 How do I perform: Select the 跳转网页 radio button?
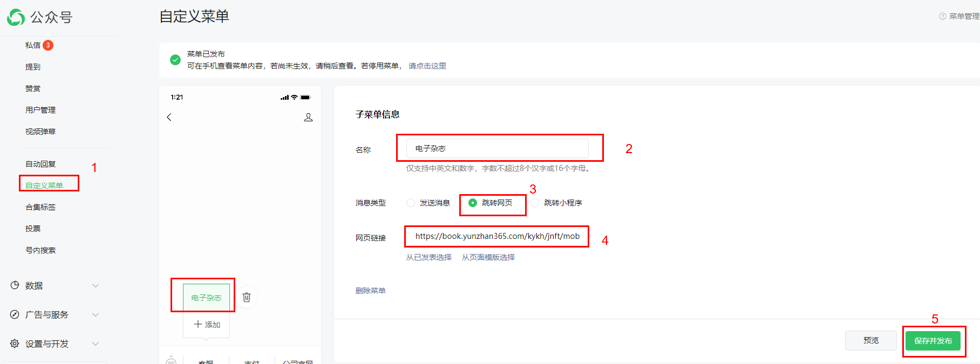[473, 203]
